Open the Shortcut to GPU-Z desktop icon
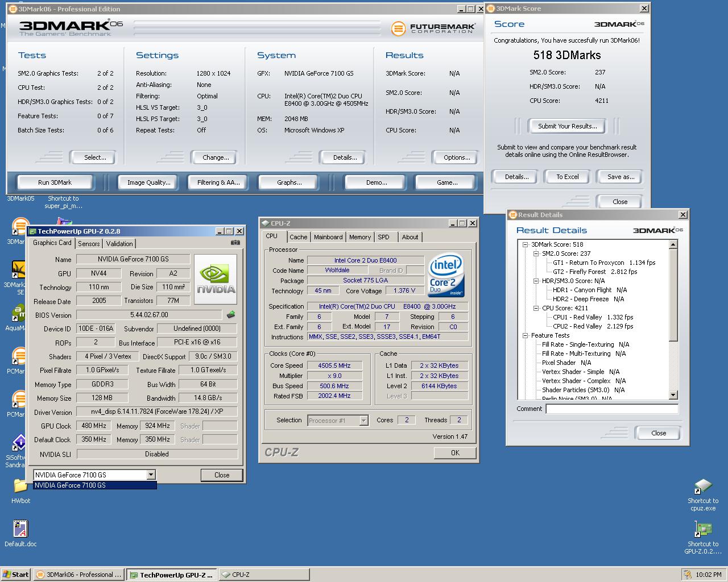This screenshot has width=728, height=582. coord(703,530)
